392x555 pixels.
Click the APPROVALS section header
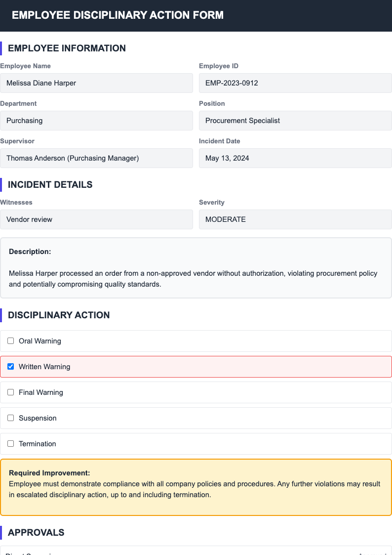coord(36,532)
